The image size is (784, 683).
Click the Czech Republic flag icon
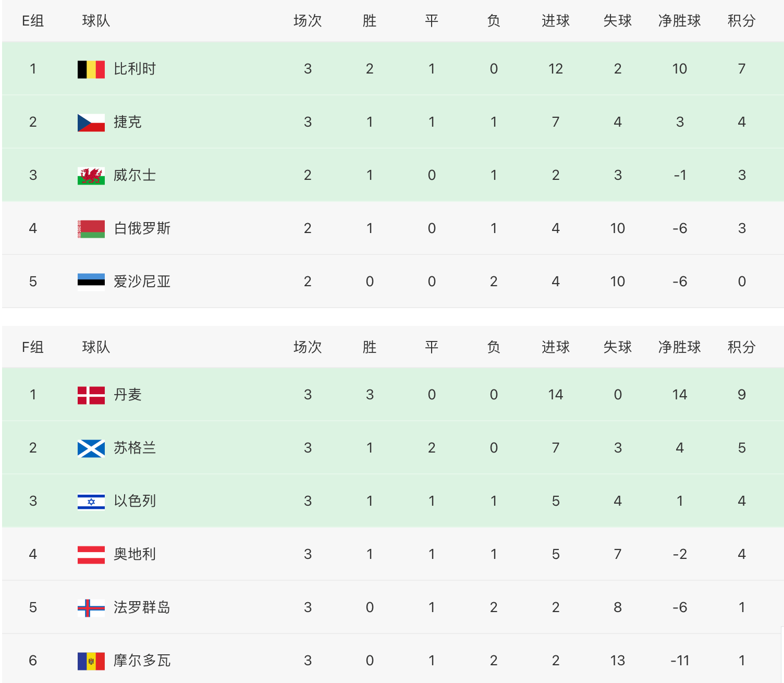pyautogui.click(x=91, y=123)
